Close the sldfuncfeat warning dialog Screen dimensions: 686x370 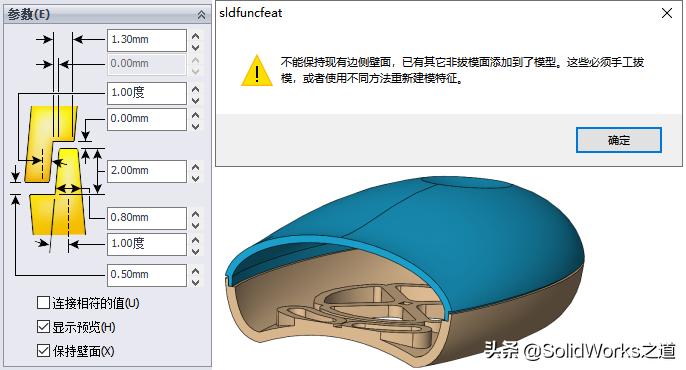click(x=667, y=13)
